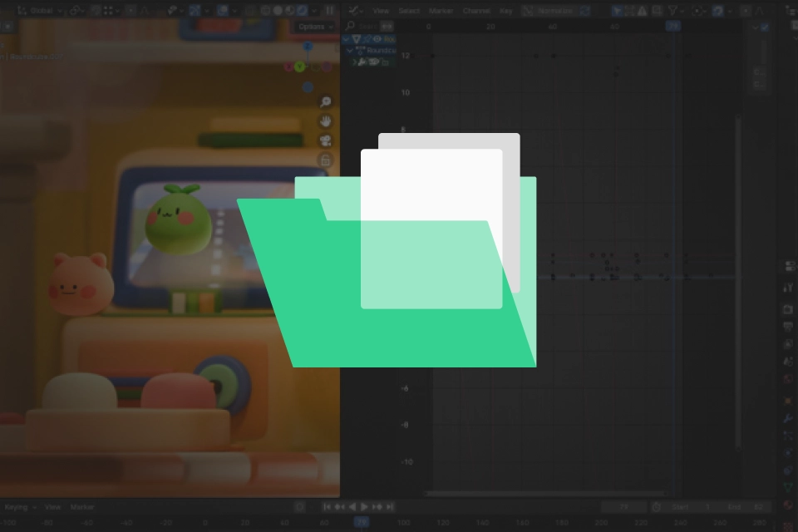Play the animation in reverse
Image resolution: width=798 pixels, height=532 pixels.
[352, 506]
